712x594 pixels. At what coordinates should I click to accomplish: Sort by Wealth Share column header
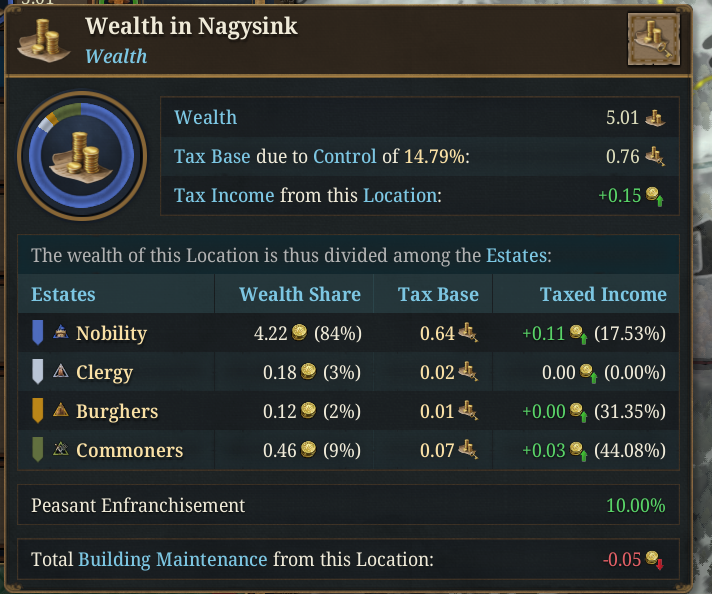299,294
